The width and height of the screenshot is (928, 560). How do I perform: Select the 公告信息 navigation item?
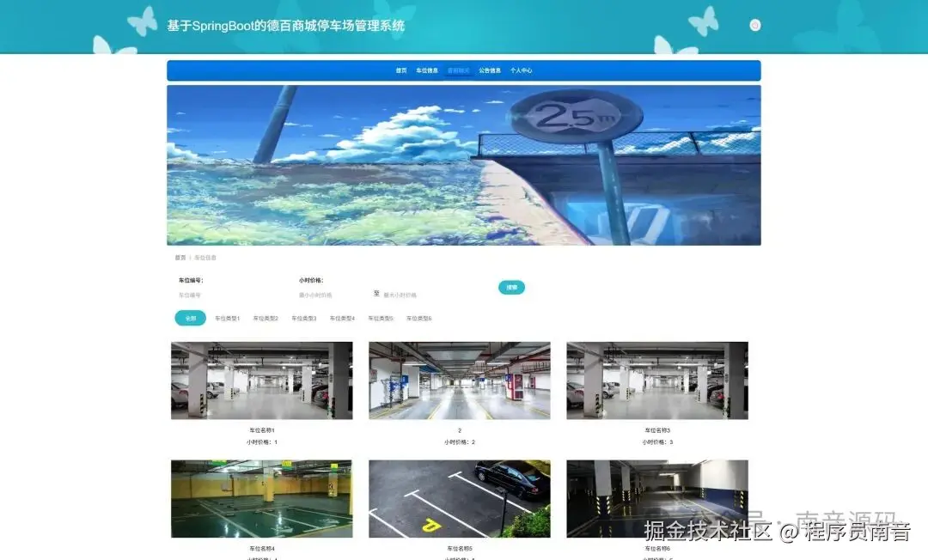coord(490,70)
